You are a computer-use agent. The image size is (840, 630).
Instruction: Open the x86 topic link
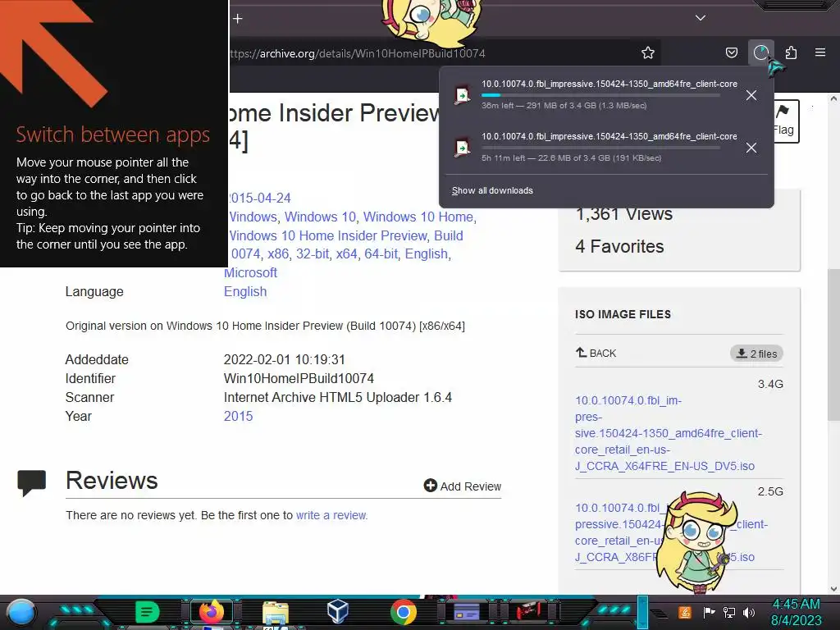278,254
